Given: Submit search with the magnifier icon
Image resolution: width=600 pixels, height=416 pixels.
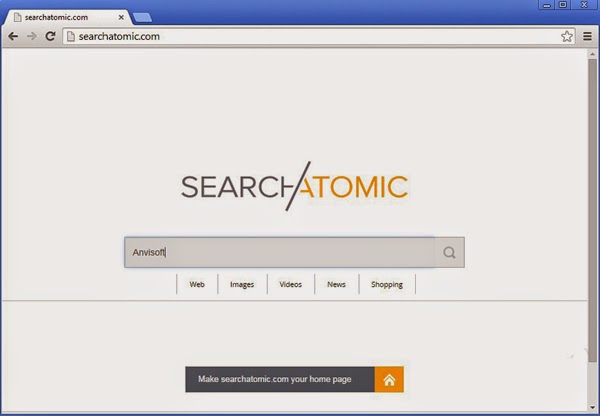Looking at the screenshot, I should click(449, 252).
